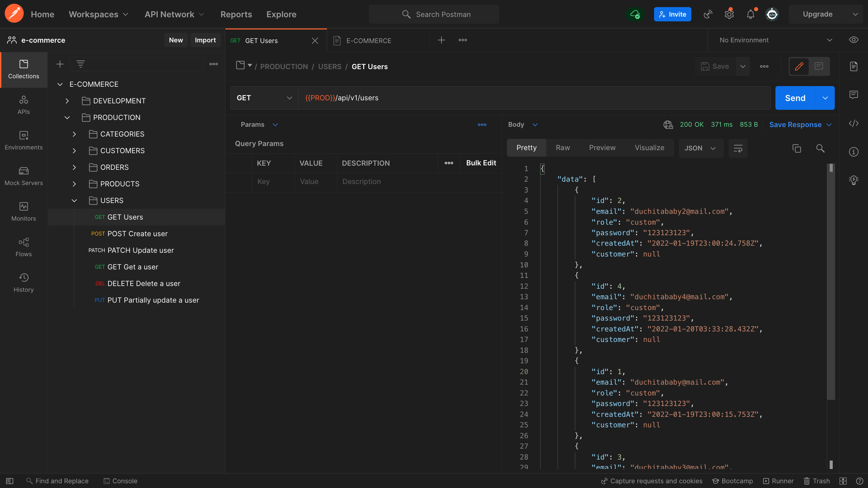The image size is (868, 488).
Task: Click the Upgrade button
Action: point(817,14)
